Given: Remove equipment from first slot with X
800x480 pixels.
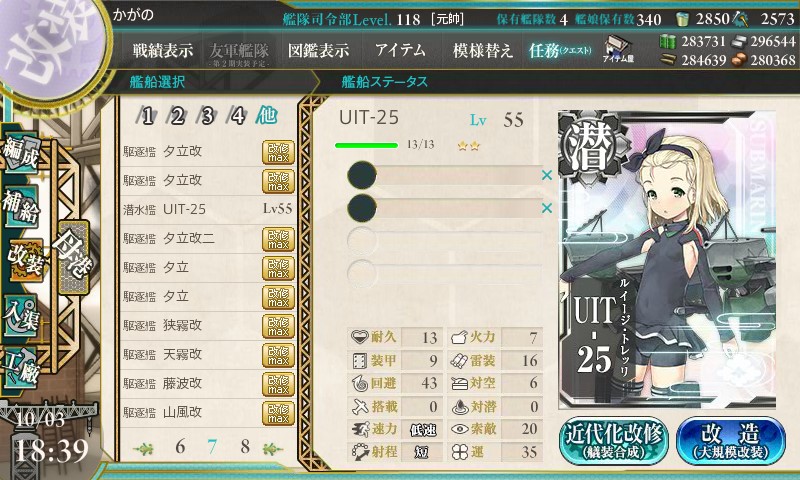Looking at the screenshot, I should [547, 175].
